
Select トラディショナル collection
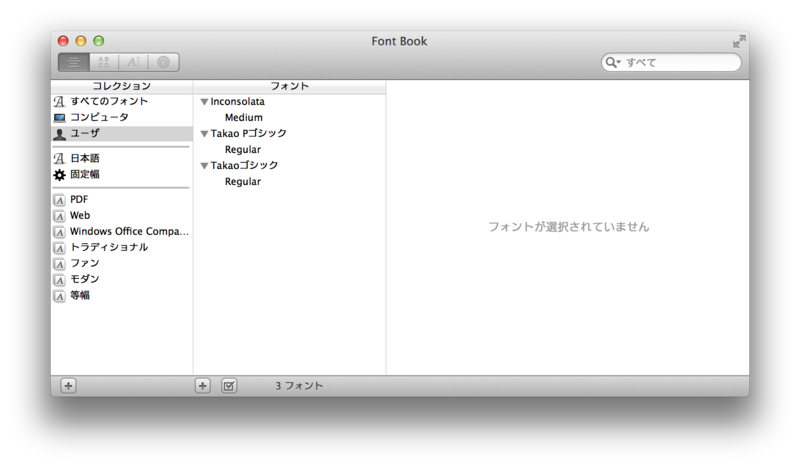tap(121, 247)
